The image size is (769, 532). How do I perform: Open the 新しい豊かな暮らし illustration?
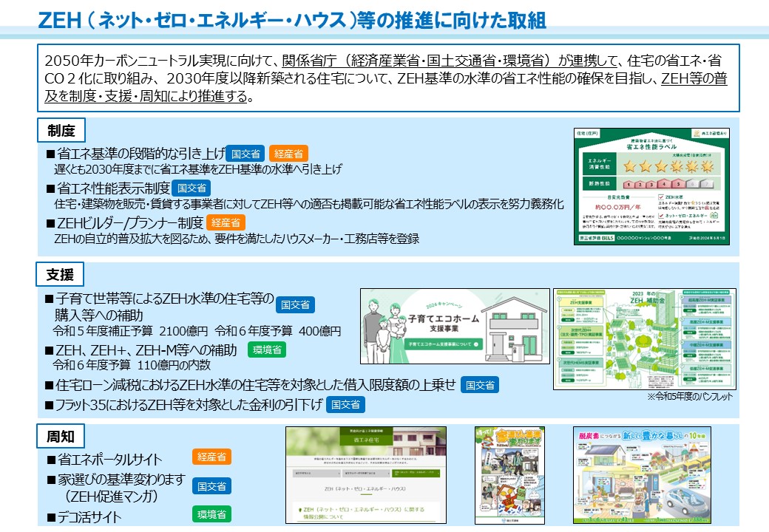tap(642, 474)
